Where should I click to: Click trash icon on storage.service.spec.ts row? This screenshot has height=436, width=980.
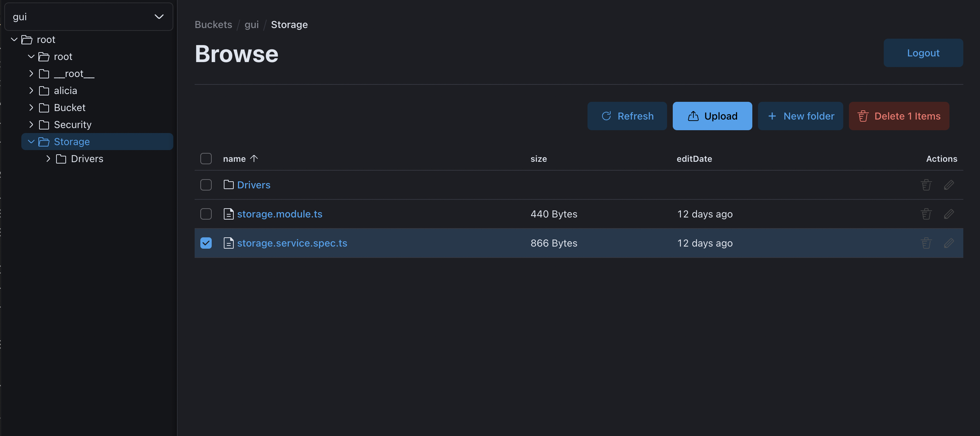tap(926, 243)
